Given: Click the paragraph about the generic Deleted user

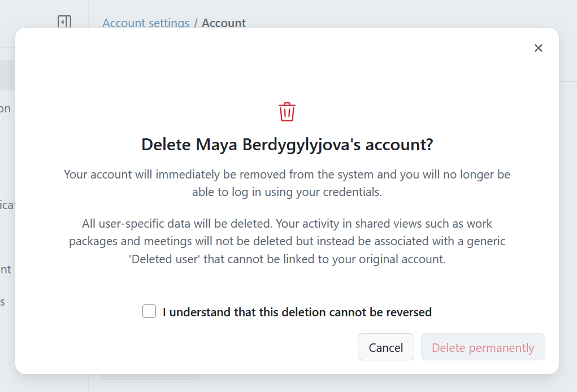Looking at the screenshot, I should [x=287, y=241].
